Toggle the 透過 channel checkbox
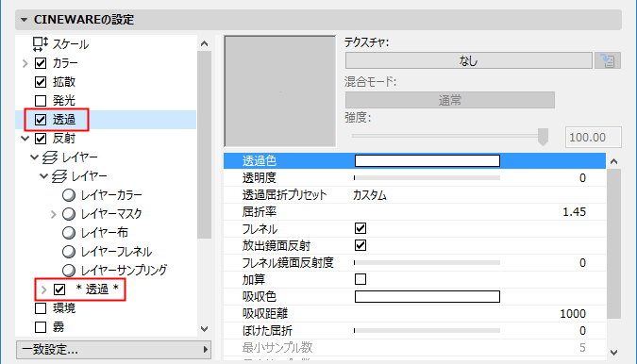 coord(41,120)
